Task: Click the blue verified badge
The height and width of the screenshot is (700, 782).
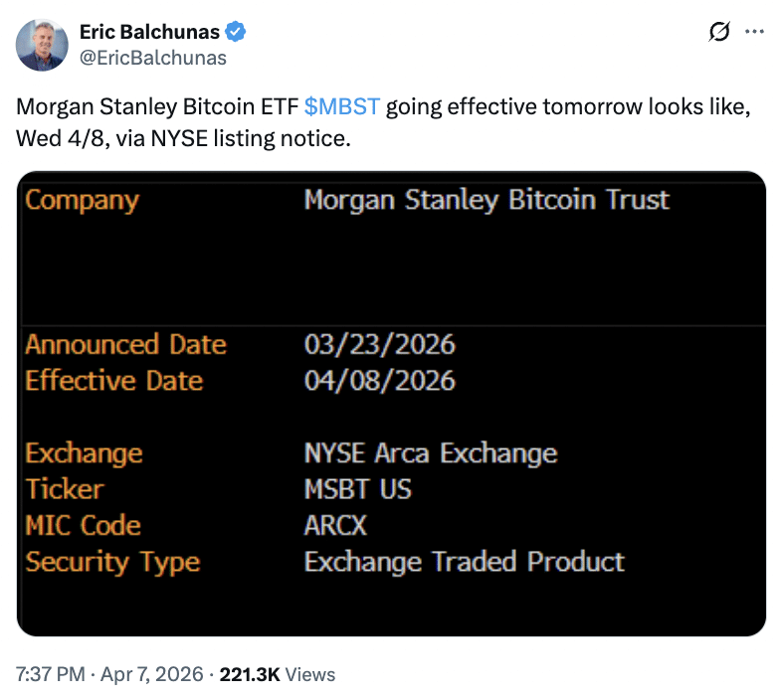Action: coord(235,33)
